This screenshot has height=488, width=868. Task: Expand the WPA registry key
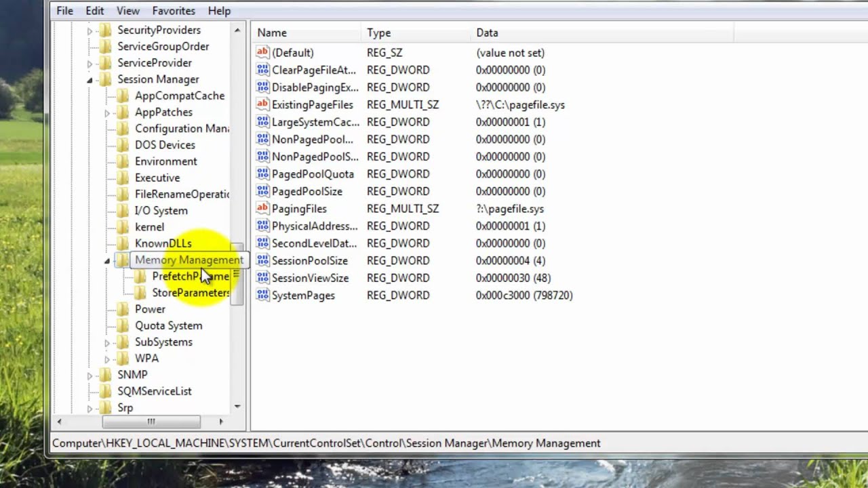[107, 359]
